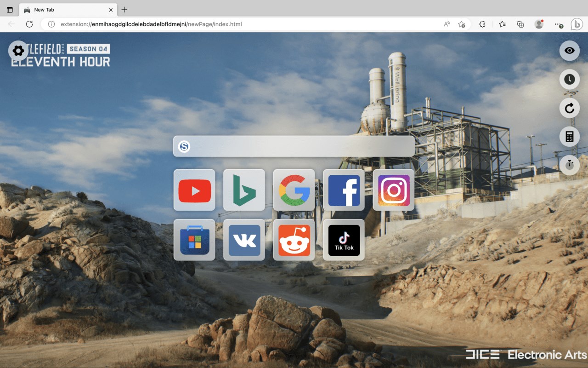Screen dimensions: 588x368
Task: Open the VK shortcut tile
Action: (x=244, y=240)
